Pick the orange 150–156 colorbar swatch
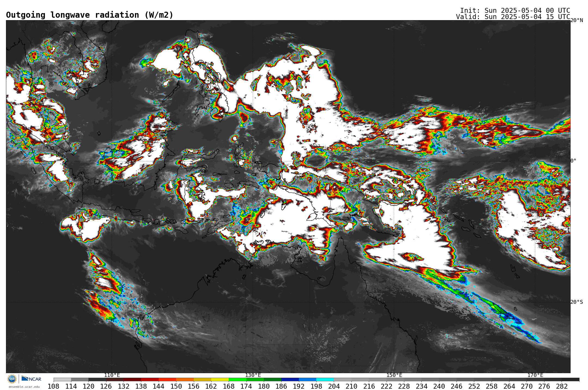588x390 pixels. [x=185, y=380]
